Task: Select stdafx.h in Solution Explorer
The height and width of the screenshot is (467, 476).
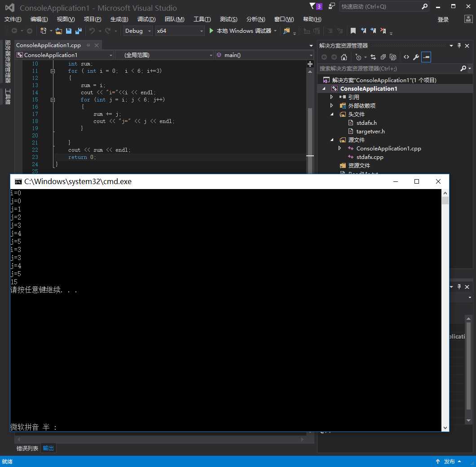Action: [366, 123]
